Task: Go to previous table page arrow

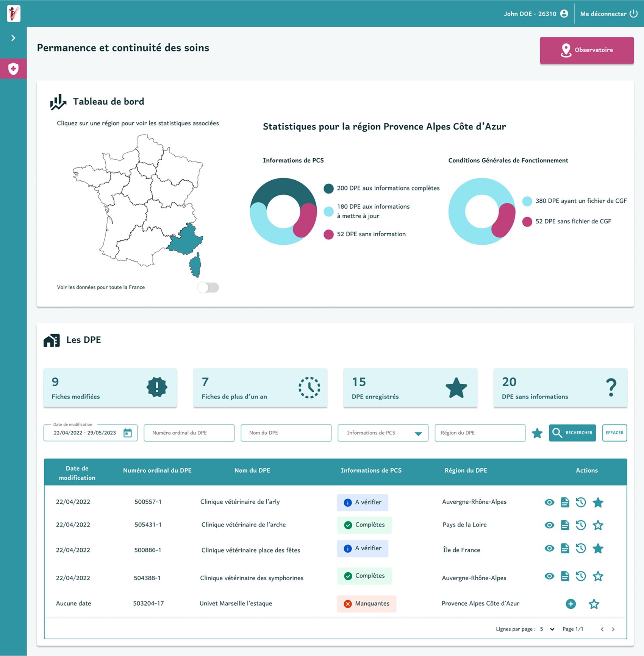Action: 602,629
